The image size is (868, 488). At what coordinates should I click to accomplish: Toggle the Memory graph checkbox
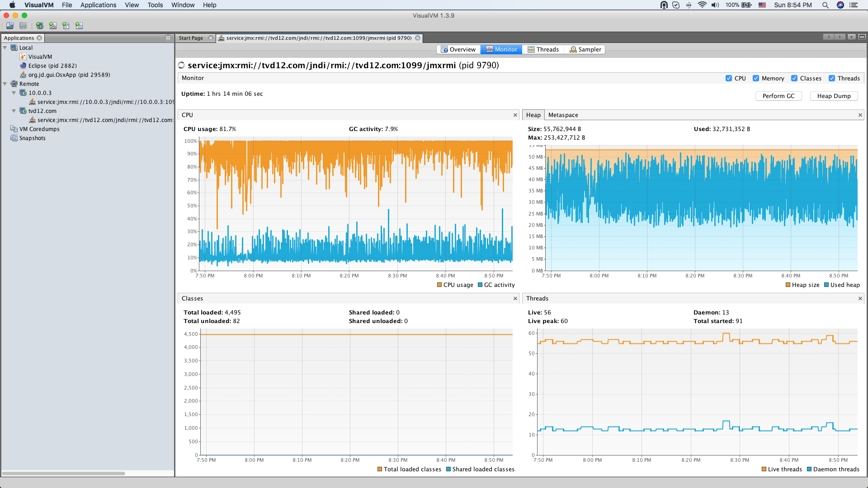pos(755,78)
